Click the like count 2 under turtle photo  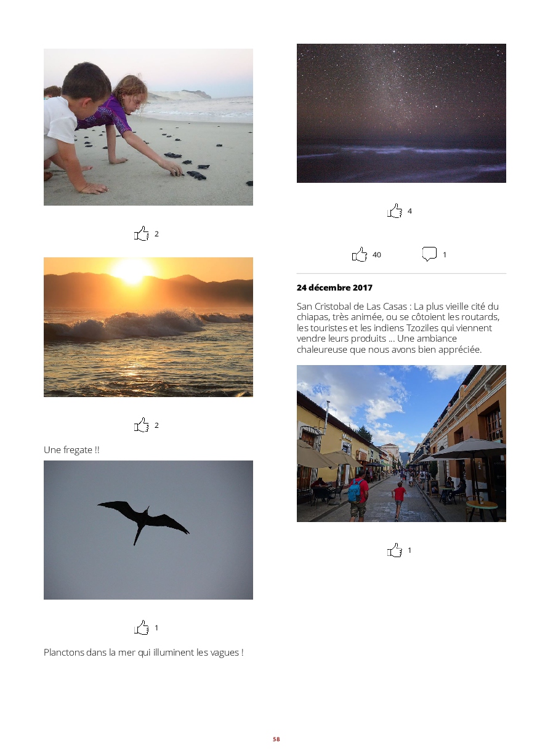tap(156, 234)
